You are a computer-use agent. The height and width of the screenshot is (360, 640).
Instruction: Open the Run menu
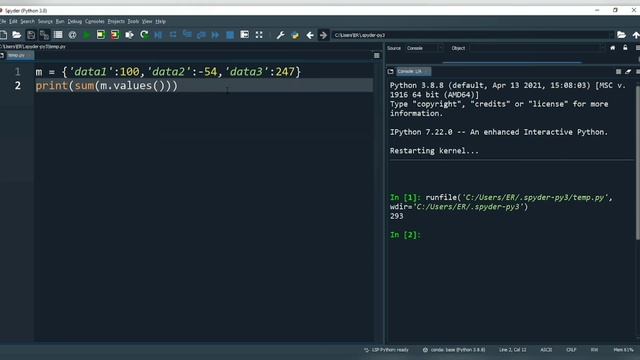(60, 21)
